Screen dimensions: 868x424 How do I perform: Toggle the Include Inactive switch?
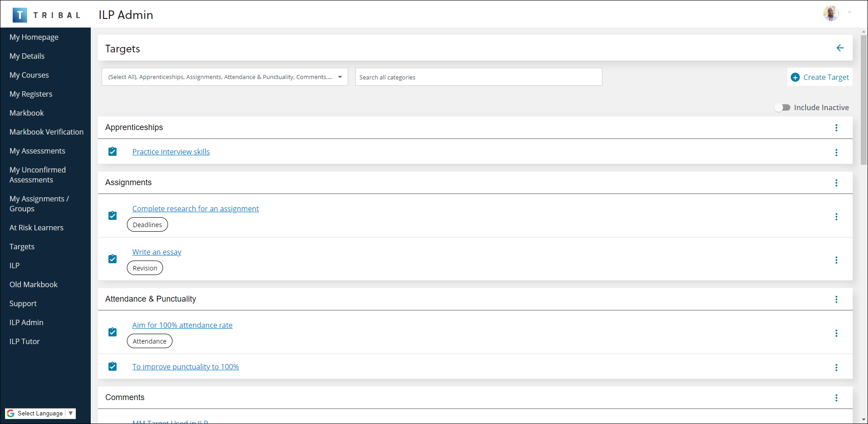782,107
